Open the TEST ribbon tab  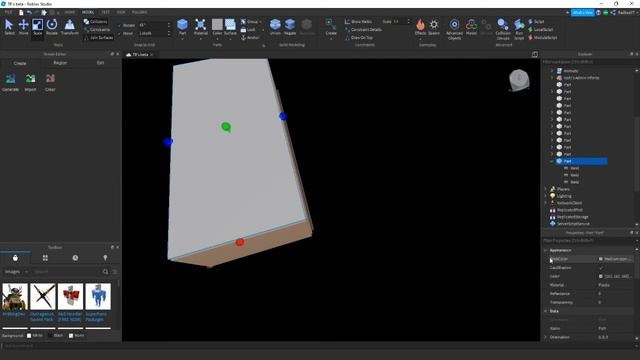pyautogui.click(x=105, y=12)
